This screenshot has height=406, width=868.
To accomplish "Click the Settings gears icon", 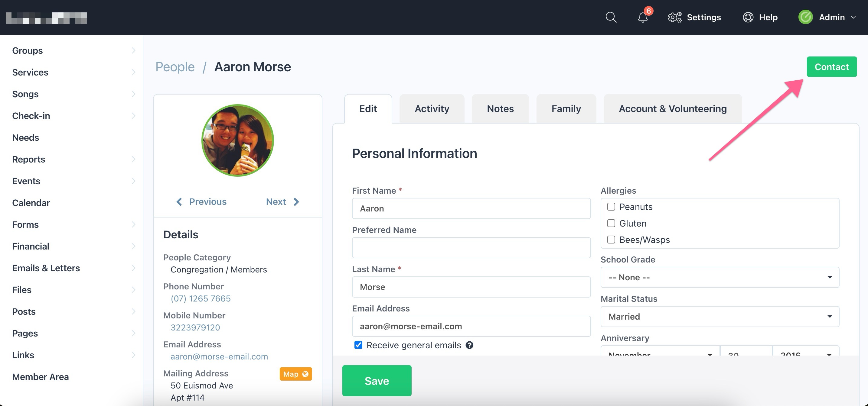I will pyautogui.click(x=674, y=17).
